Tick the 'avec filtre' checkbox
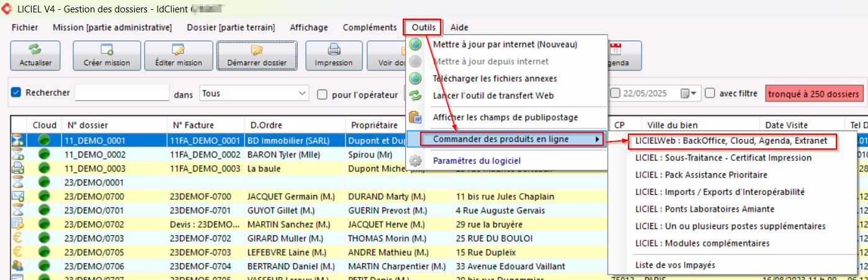 click(710, 94)
